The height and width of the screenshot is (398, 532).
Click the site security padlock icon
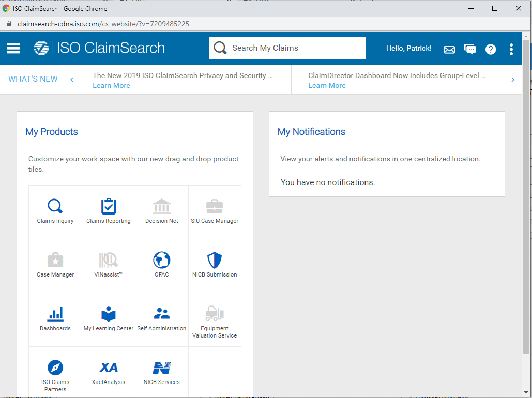9,24
